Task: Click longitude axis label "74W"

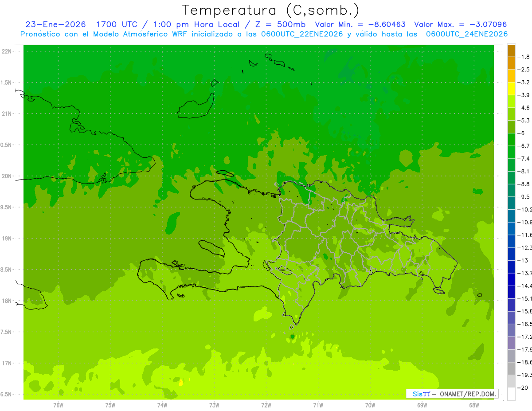Action: point(162,405)
